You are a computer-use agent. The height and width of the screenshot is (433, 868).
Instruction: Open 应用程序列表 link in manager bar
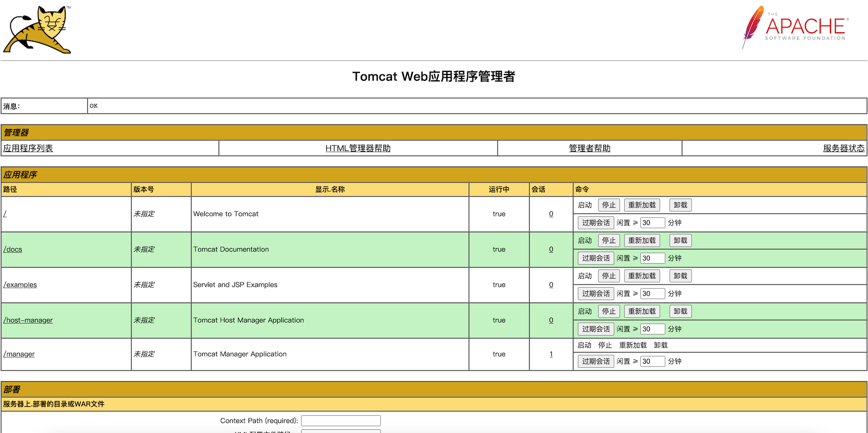(x=28, y=149)
